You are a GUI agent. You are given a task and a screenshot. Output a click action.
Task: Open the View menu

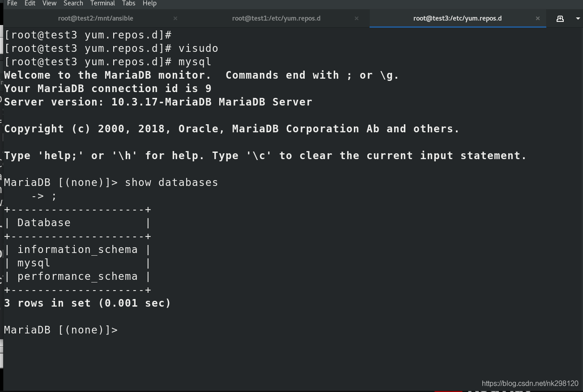click(49, 3)
